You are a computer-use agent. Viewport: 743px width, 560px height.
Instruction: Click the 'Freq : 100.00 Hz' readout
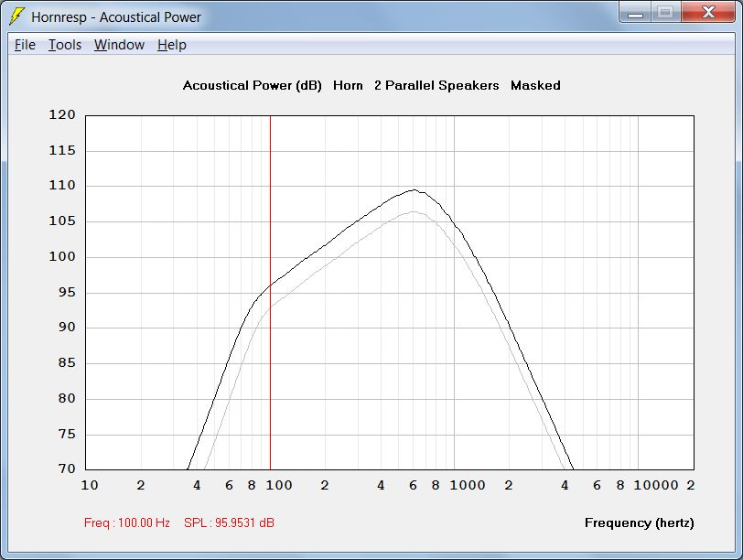127,522
